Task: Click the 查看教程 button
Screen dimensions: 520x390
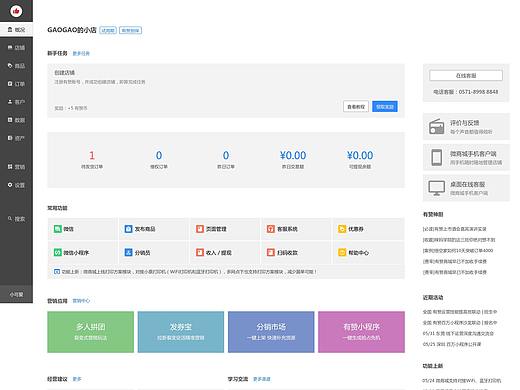Action: tap(356, 107)
